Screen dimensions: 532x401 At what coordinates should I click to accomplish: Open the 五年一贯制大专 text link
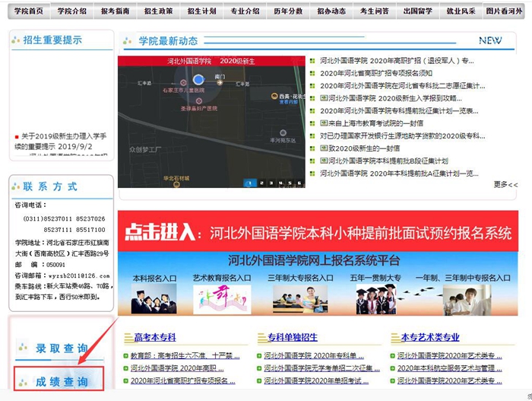pos(375,278)
